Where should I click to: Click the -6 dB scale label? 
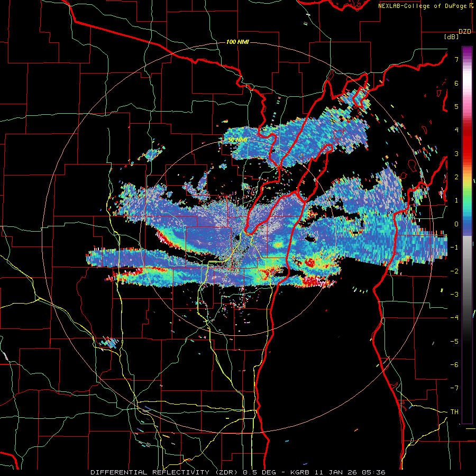click(x=454, y=364)
